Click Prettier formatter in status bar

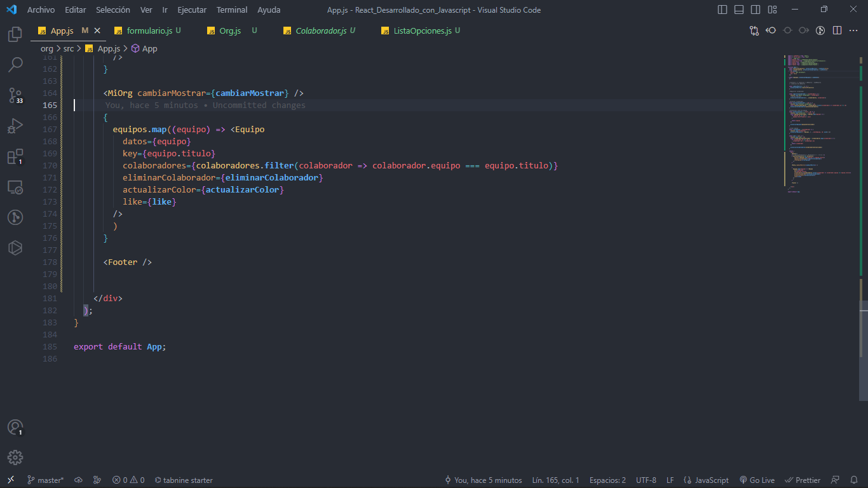click(803, 480)
